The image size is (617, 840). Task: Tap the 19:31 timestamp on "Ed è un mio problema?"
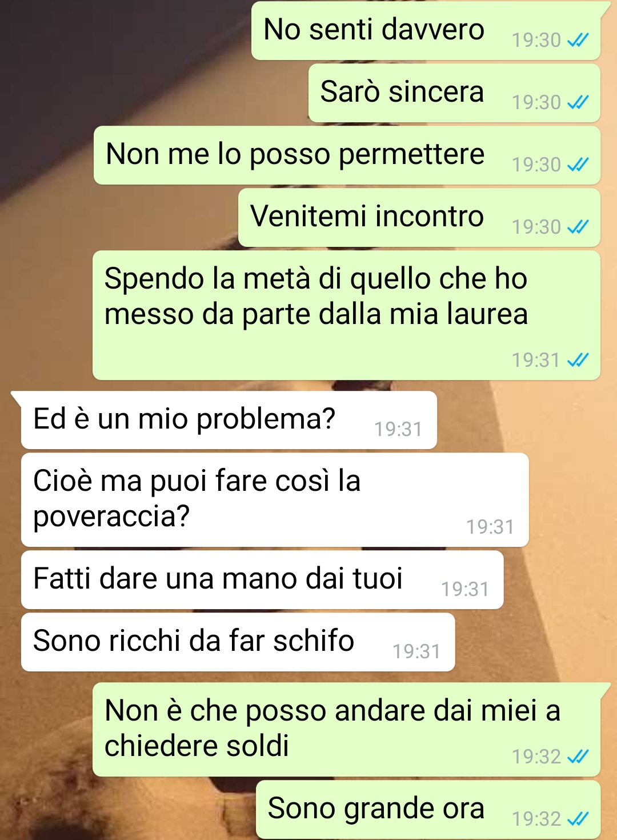pyautogui.click(x=398, y=429)
